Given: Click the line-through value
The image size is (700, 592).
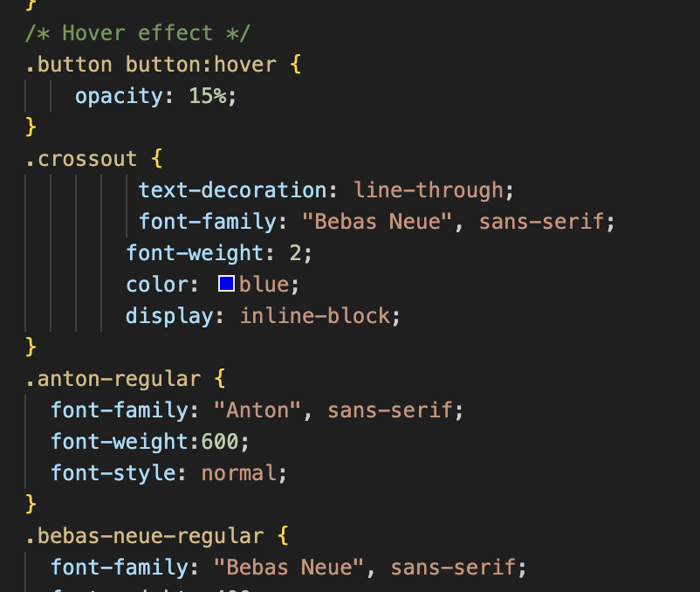Looking at the screenshot, I should (x=429, y=190).
